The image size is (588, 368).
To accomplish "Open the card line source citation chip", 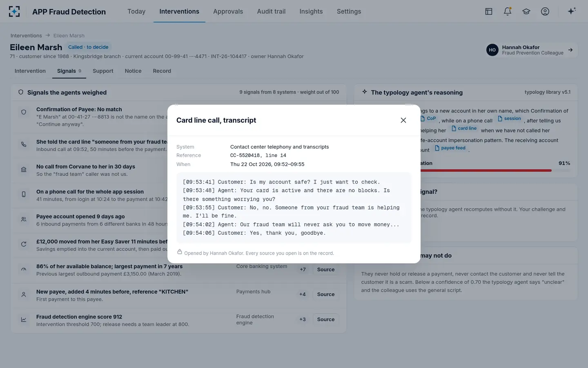I will pyautogui.click(x=464, y=128).
